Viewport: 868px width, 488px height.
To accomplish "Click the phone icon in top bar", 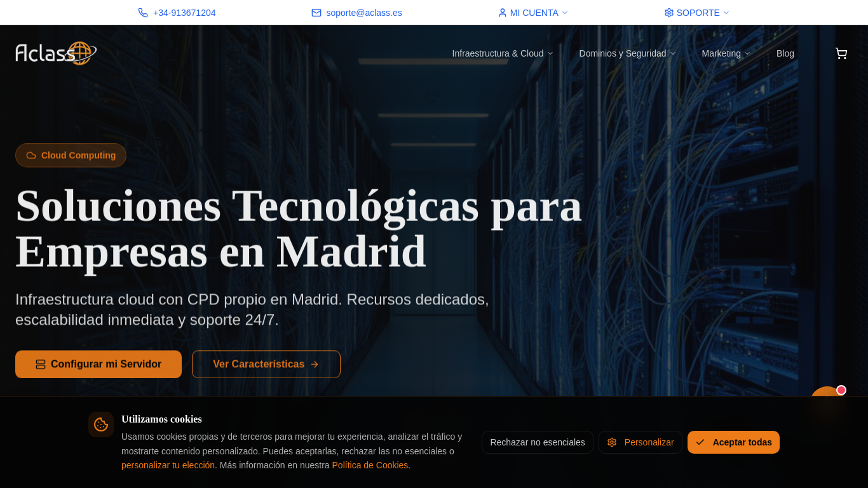I will [143, 13].
